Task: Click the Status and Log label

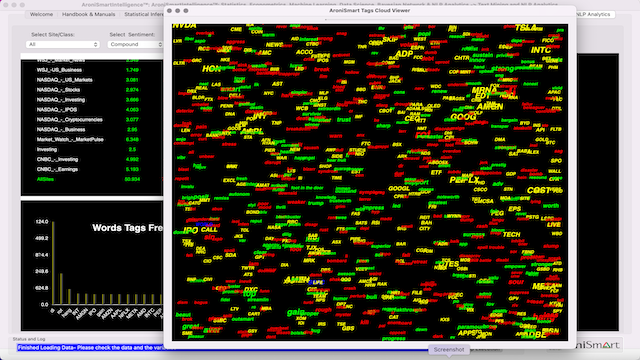Action: [29, 339]
